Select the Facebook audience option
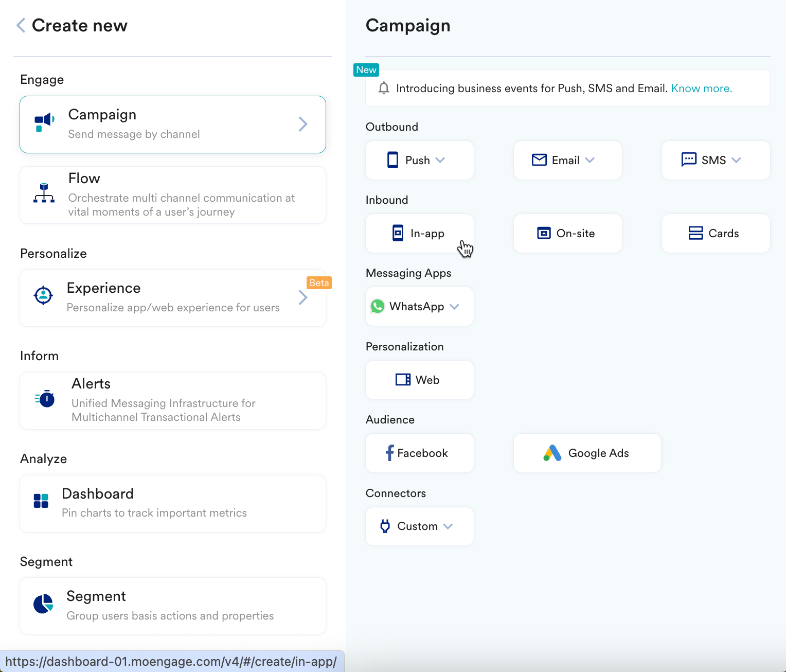The image size is (786, 672). [419, 453]
